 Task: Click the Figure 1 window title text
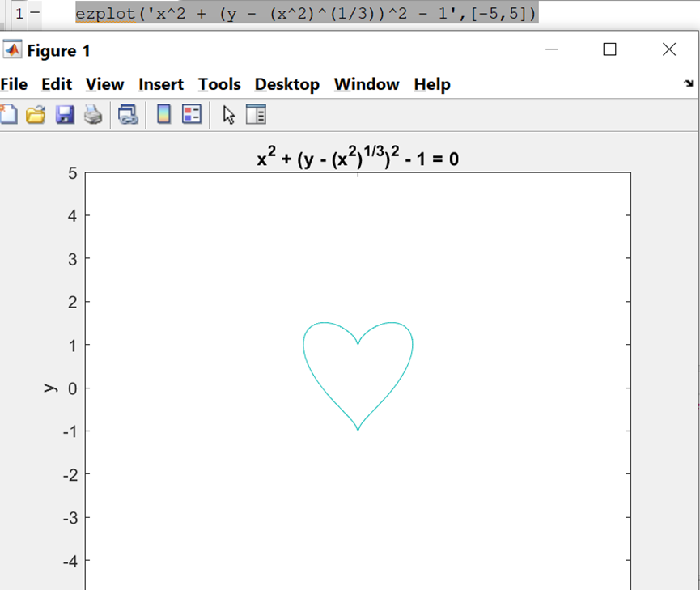point(58,51)
